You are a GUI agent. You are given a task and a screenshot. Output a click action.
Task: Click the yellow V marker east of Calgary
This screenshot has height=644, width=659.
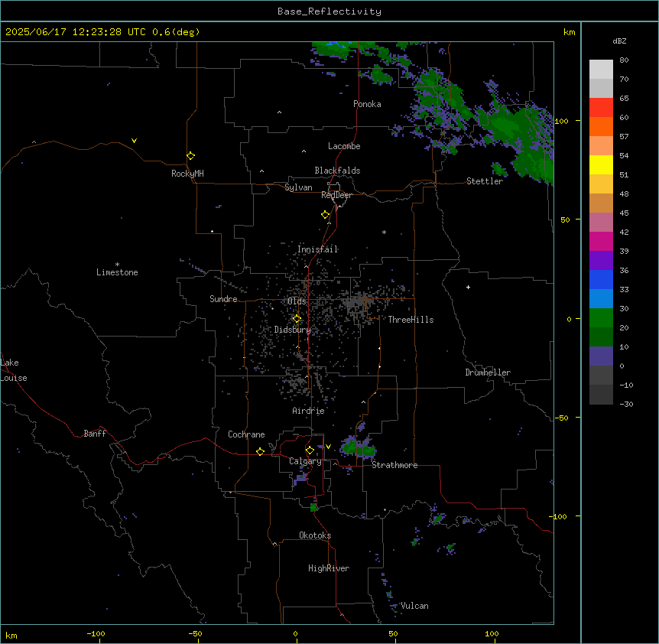328,447
